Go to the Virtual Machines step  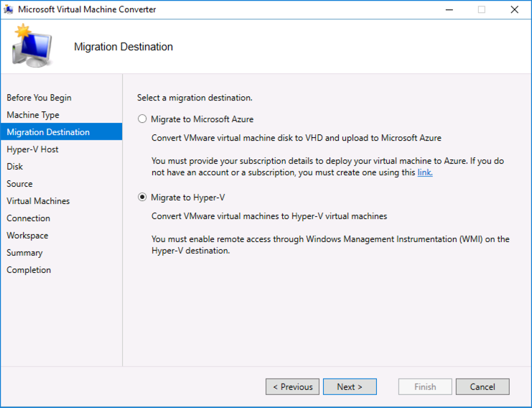[38, 201]
